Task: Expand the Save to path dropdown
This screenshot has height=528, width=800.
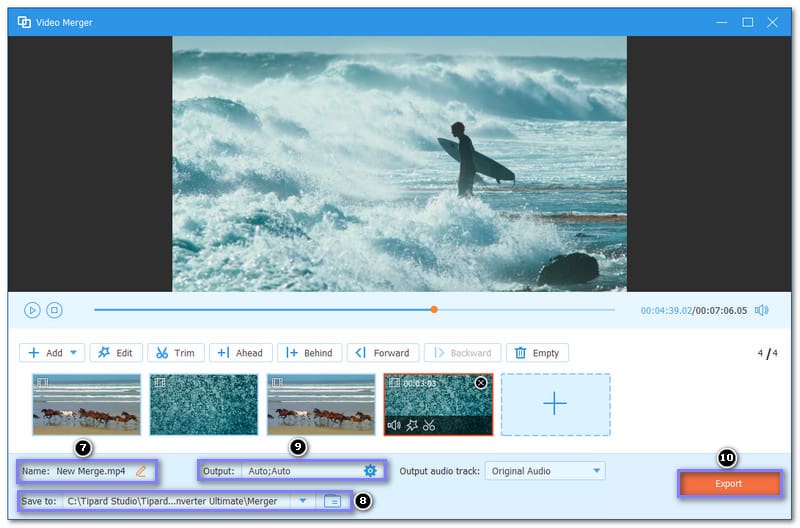Action: pos(303,500)
